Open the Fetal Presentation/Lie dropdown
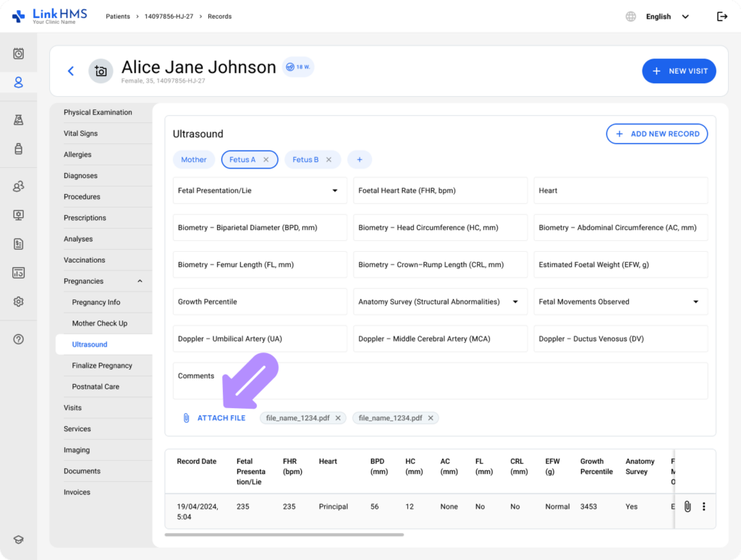Screen dimensions: 741x560 pos(334,191)
